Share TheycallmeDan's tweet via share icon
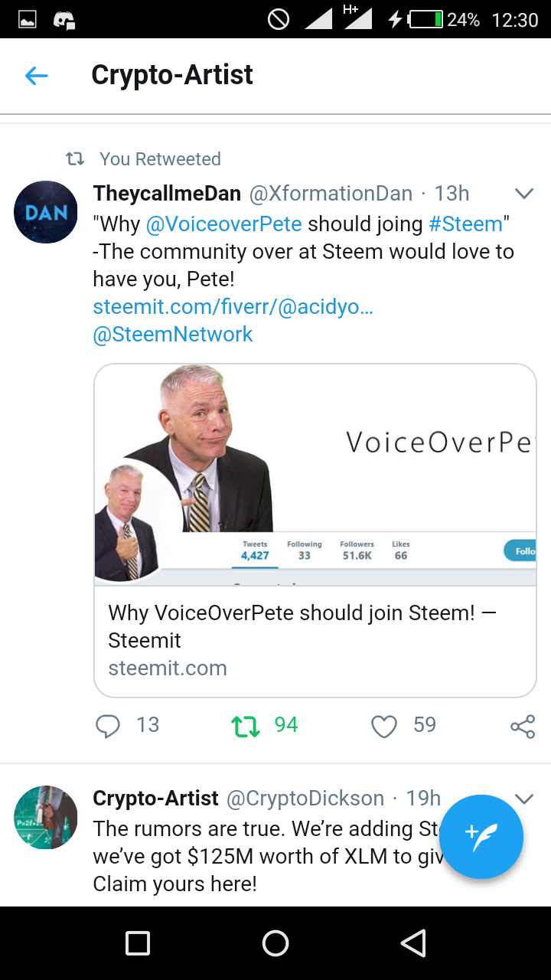 tap(523, 726)
